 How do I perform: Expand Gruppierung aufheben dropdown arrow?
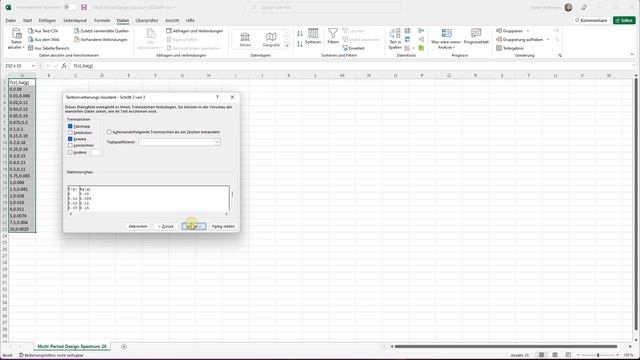[548, 40]
